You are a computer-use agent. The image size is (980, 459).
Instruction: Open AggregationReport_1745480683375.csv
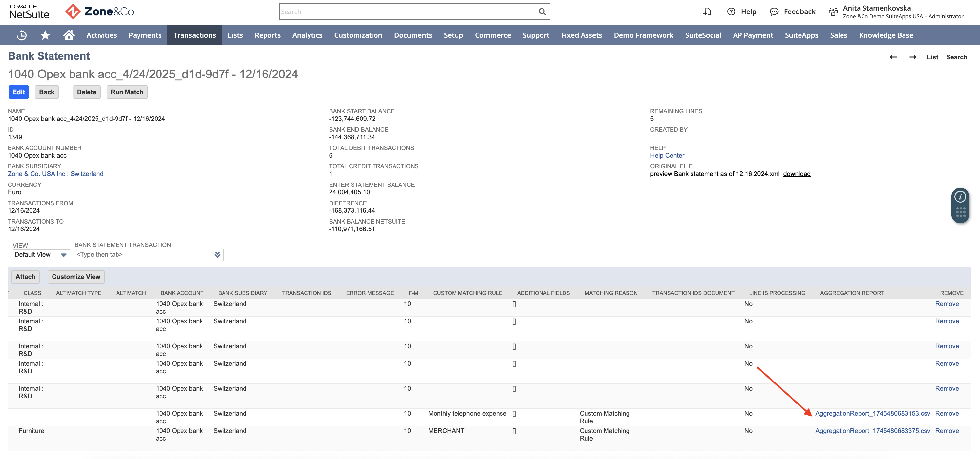coord(872,431)
